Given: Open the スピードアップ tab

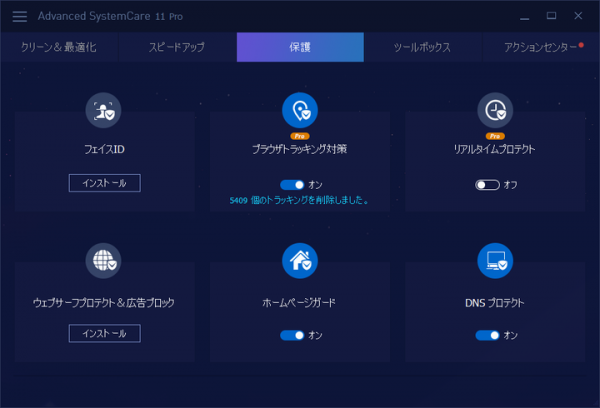Looking at the screenshot, I should click(x=178, y=47).
